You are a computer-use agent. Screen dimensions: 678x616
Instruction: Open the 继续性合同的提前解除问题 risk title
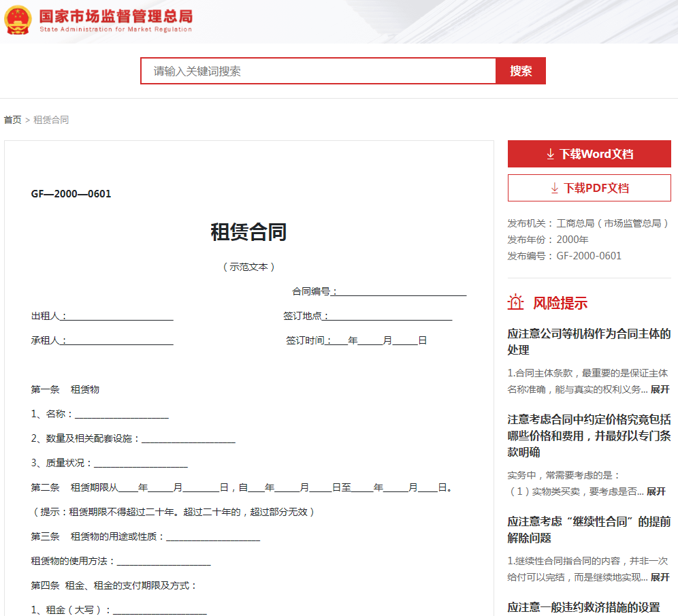pyautogui.click(x=589, y=530)
